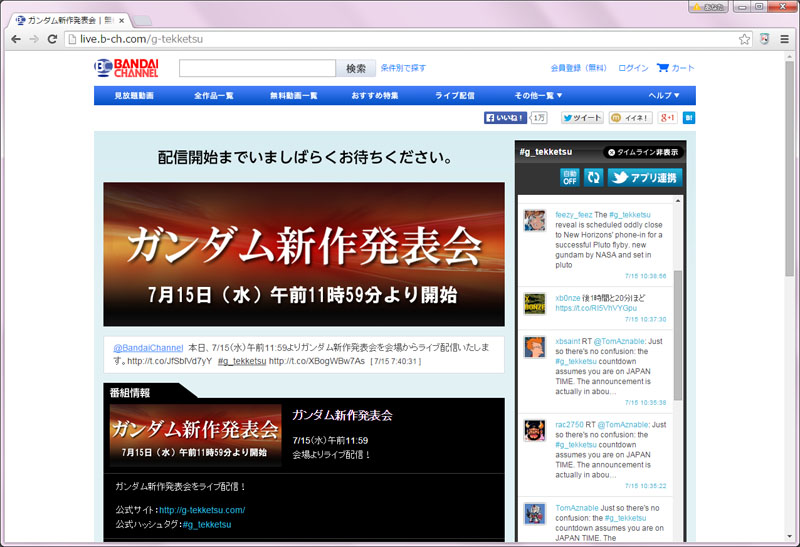Open the ライブ配信 menu item
The height and width of the screenshot is (547, 800).
(x=454, y=95)
